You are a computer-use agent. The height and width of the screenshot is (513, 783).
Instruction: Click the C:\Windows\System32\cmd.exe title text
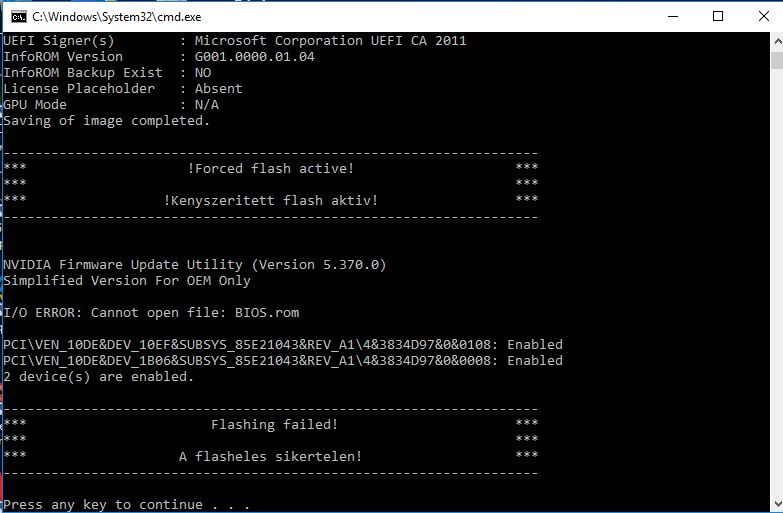pos(117,17)
